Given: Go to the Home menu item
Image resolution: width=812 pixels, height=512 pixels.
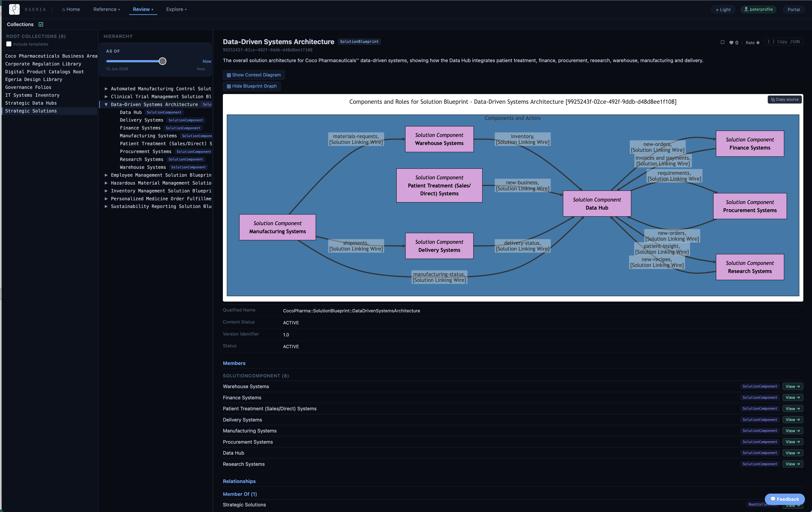Looking at the screenshot, I should [x=71, y=9].
